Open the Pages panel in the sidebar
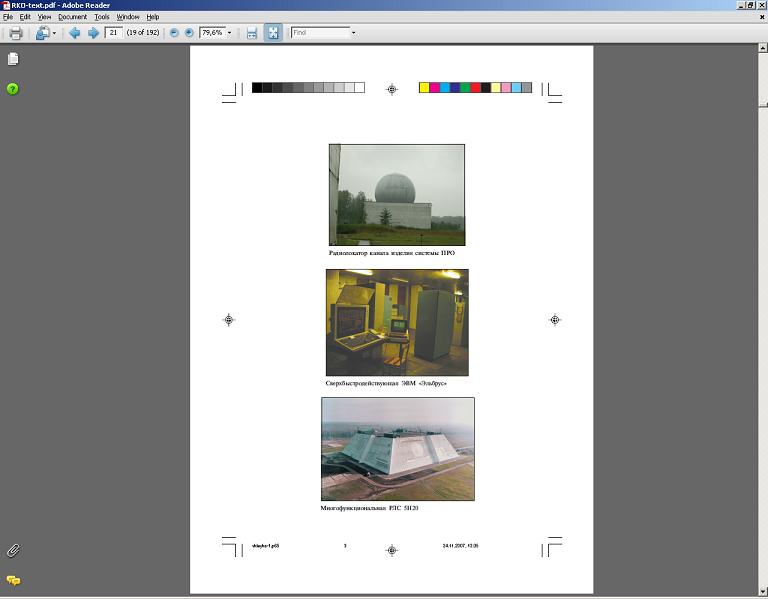This screenshot has height=599, width=768. pos(13,60)
